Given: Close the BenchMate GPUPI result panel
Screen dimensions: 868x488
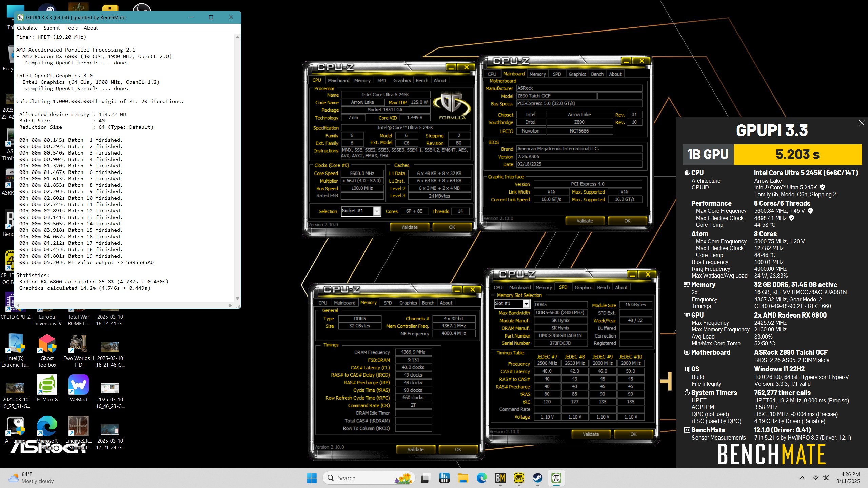Looking at the screenshot, I should 862,123.
